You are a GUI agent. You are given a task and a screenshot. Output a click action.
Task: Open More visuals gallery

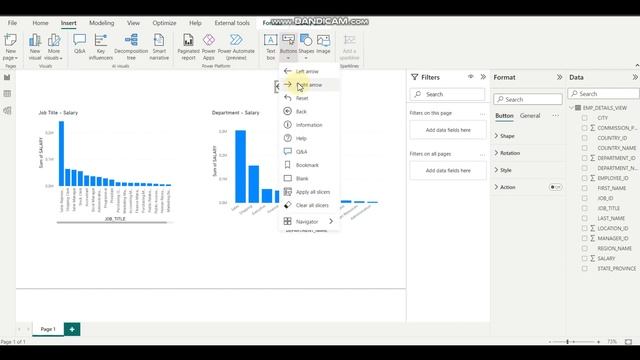pos(53,47)
